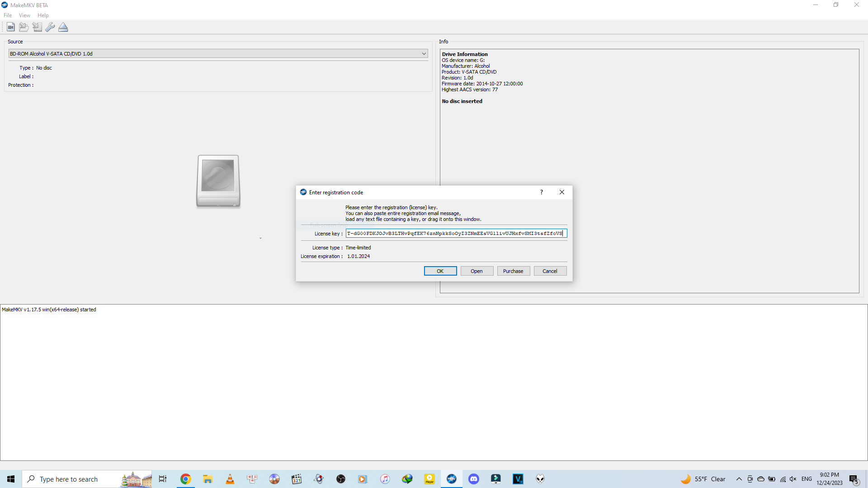Open clock and calendar 9:02 PM
The image size is (868, 488).
(830, 479)
